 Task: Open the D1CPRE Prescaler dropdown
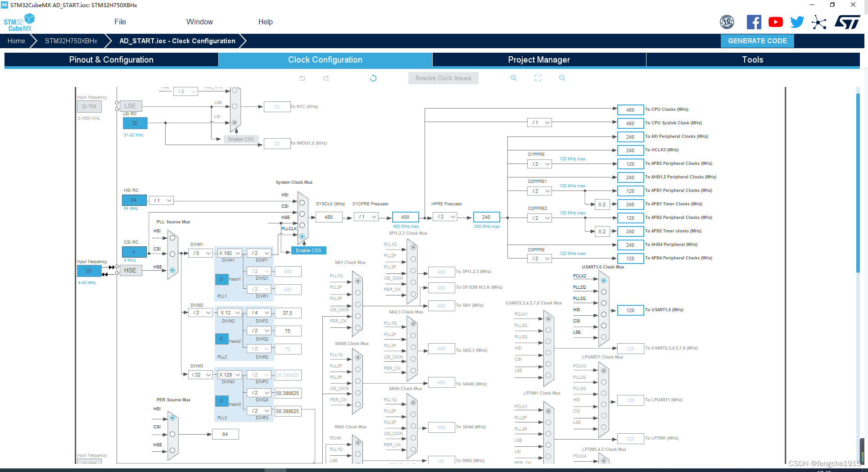(x=366, y=217)
